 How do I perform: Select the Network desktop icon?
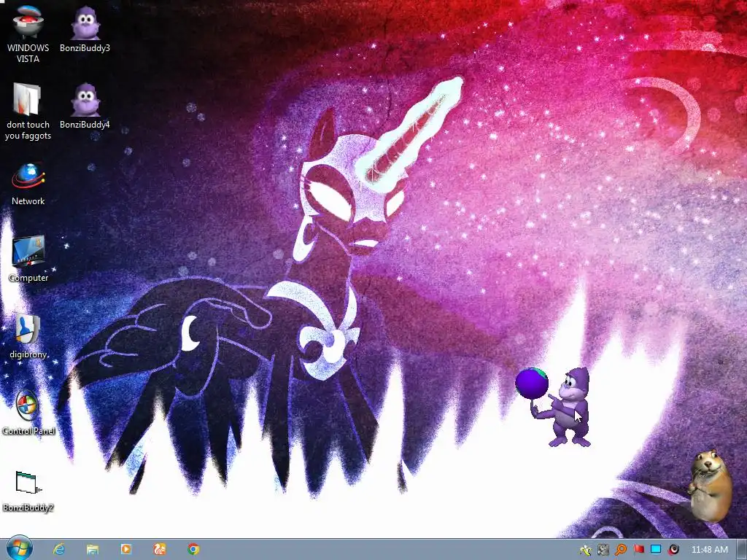pyautogui.click(x=28, y=184)
